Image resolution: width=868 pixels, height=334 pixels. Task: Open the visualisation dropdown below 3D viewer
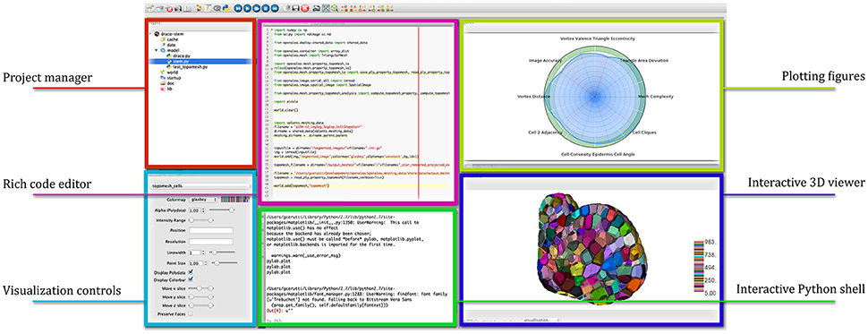coord(540,320)
